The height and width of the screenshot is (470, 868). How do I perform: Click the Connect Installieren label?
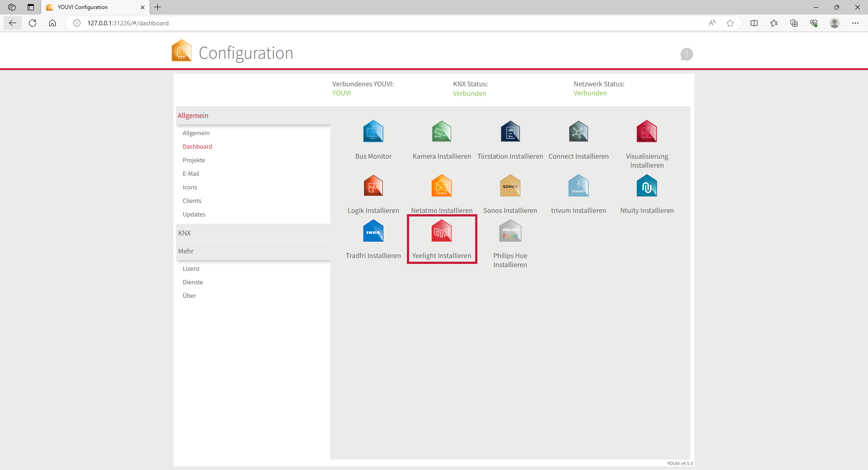click(x=579, y=156)
